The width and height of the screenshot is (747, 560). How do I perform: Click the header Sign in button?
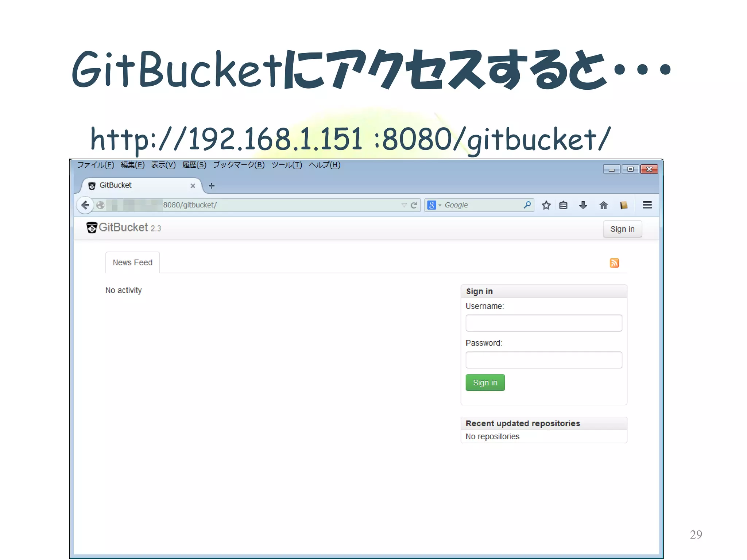point(622,229)
